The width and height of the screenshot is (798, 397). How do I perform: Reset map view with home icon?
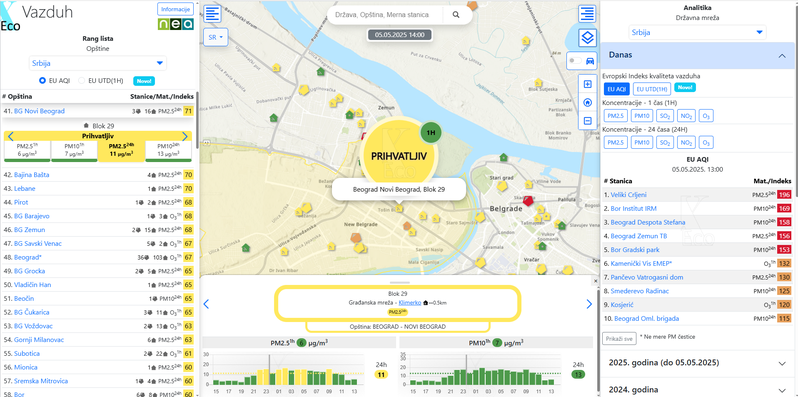(587, 102)
